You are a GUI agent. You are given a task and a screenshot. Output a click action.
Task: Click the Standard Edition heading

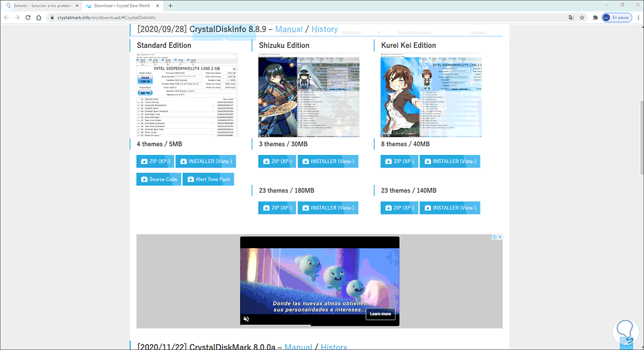[164, 45]
